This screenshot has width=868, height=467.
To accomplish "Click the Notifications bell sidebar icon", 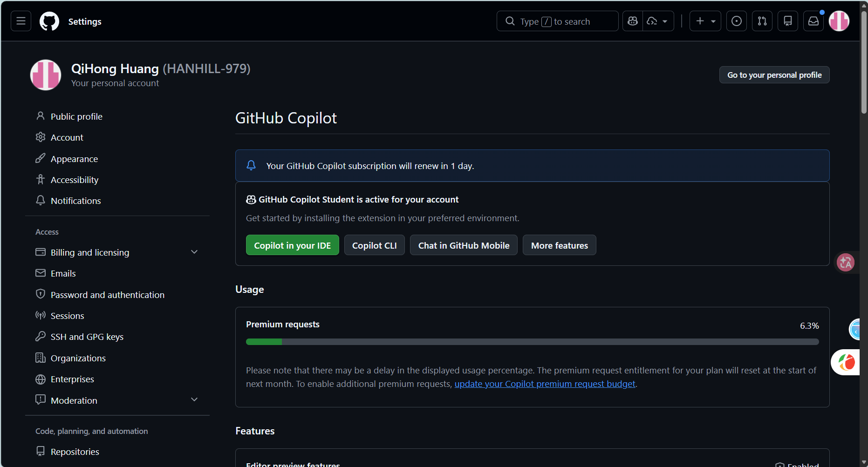I will 41,200.
